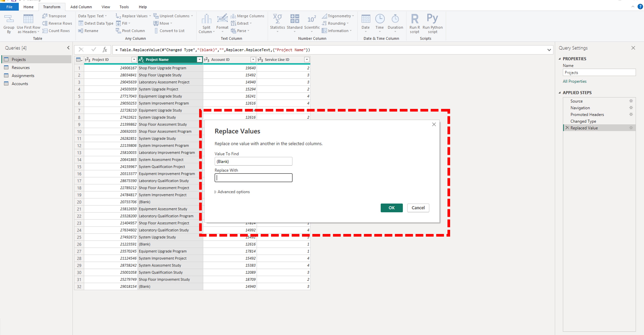Click the Statistics icon in Number Column

[x=277, y=19]
